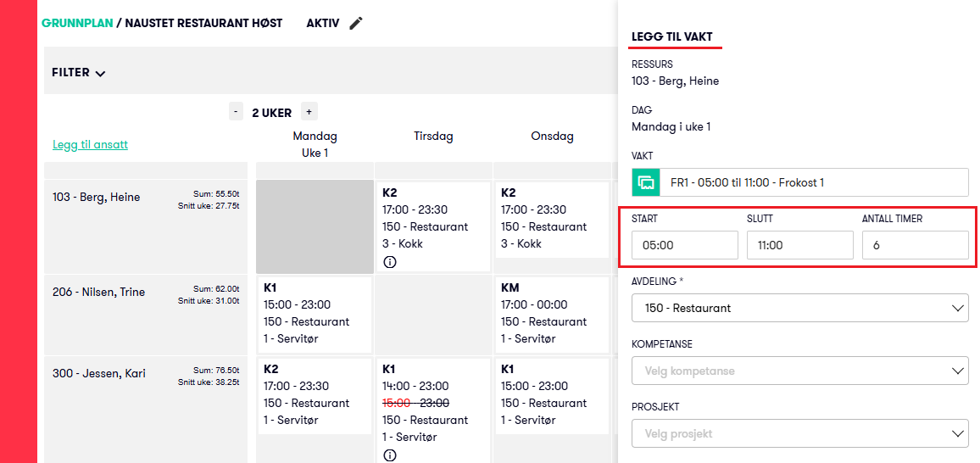
Task: Click the Antall timer field
Action: point(915,245)
